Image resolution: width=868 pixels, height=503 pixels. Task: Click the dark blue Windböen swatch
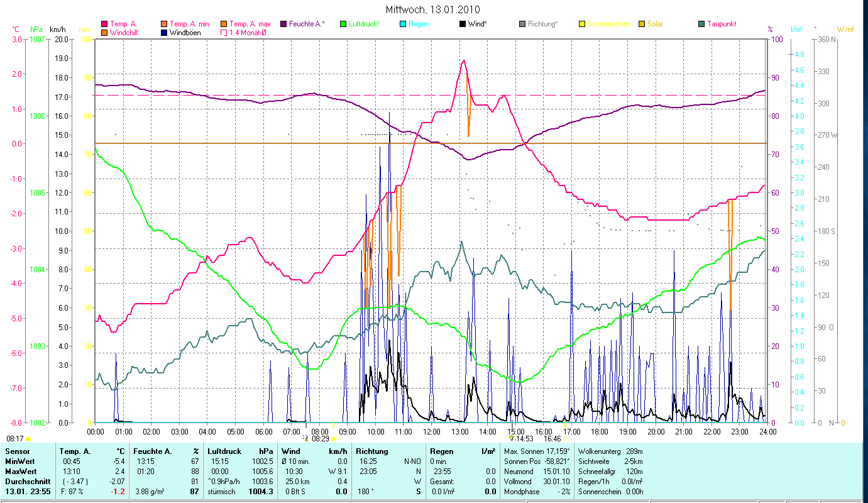click(165, 32)
